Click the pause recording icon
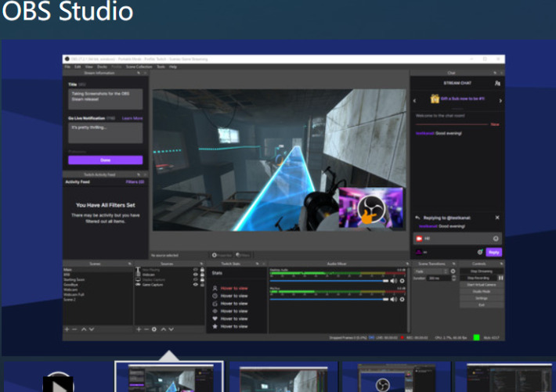Image resolution: width=556 pixels, height=392 pixels. 500,278
